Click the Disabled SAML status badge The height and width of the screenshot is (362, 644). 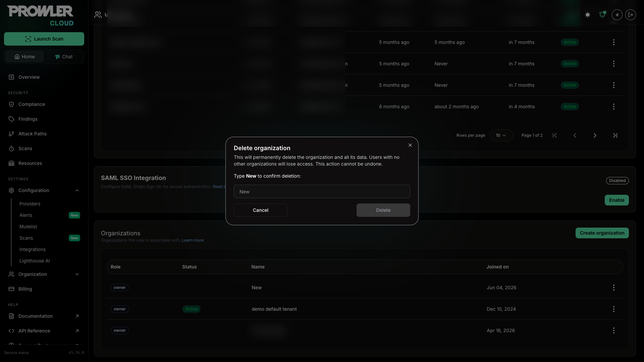(x=617, y=181)
